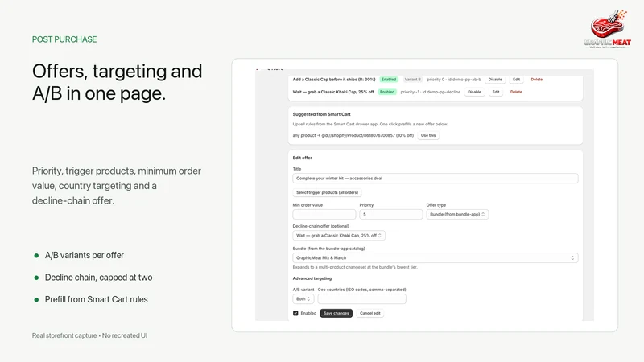Click the GraphicMeat logo
The height and width of the screenshot is (362, 644).
click(608, 29)
